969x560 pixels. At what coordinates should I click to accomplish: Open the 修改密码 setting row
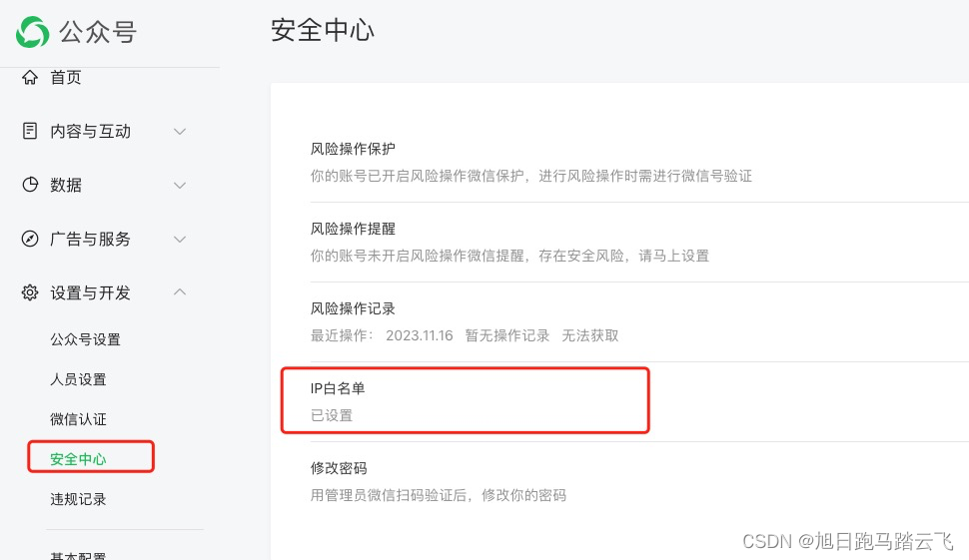pyautogui.click(x=639, y=481)
